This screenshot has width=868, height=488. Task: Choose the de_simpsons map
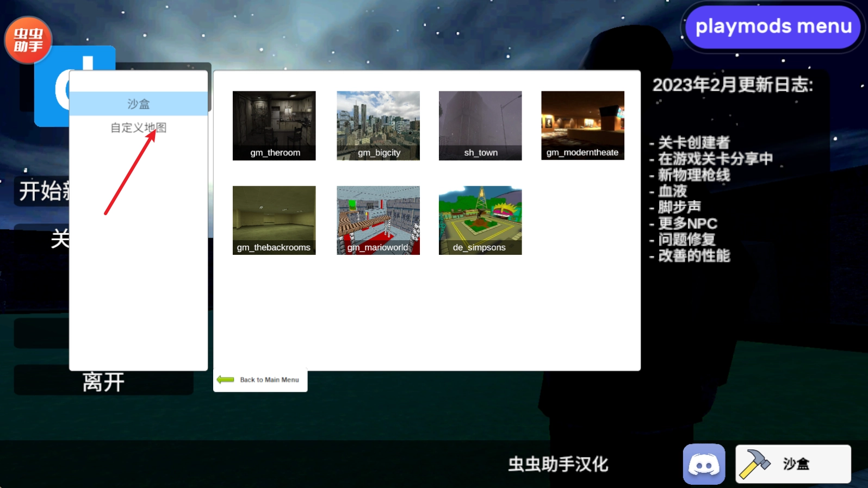coord(480,220)
